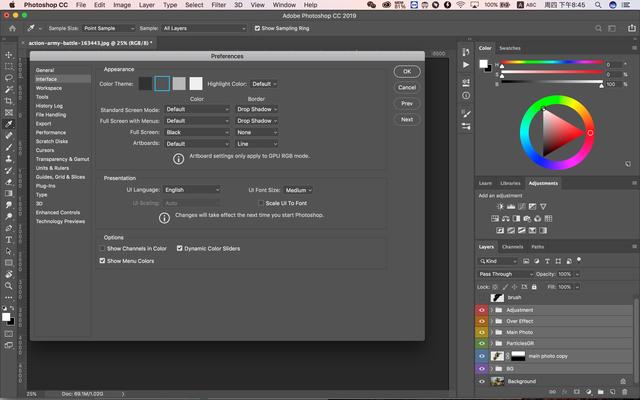Select the Lasso tool
The width and height of the screenshot is (640, 400).
(9, 78)
